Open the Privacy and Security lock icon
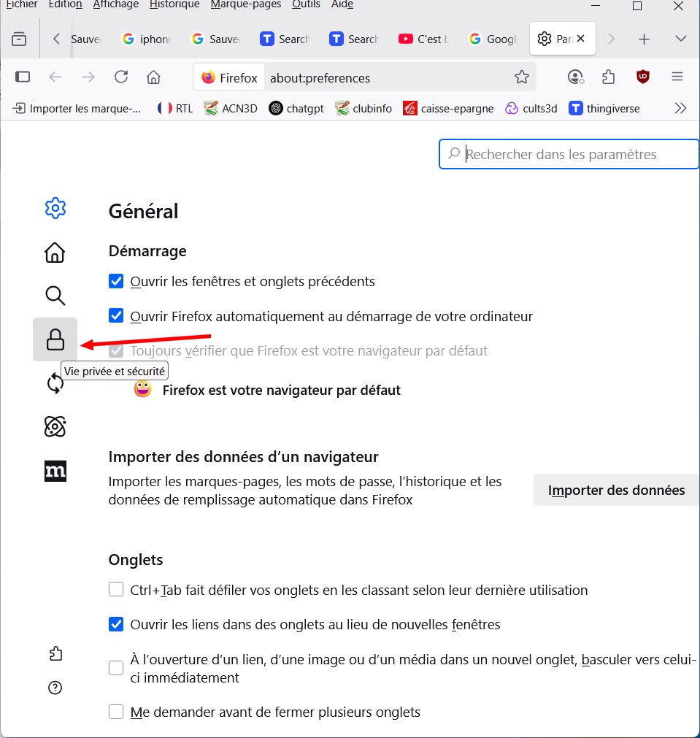Image resolution: width=700 pixels, height=738 pixels. [x=55, y=339]
